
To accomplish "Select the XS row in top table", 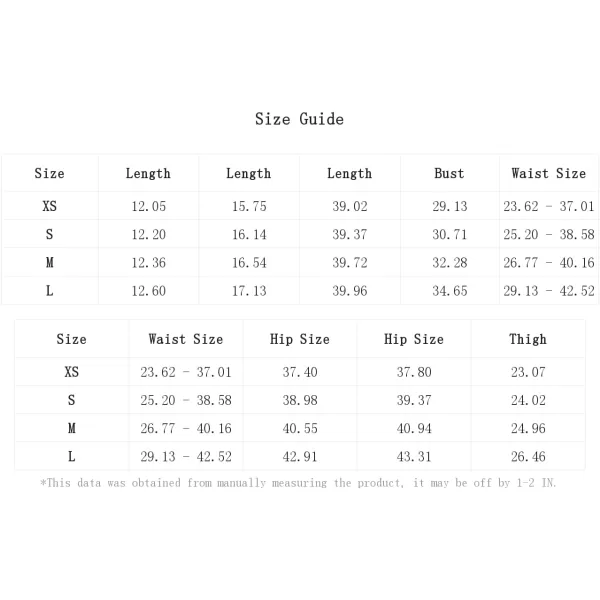I will coord(300,206).
